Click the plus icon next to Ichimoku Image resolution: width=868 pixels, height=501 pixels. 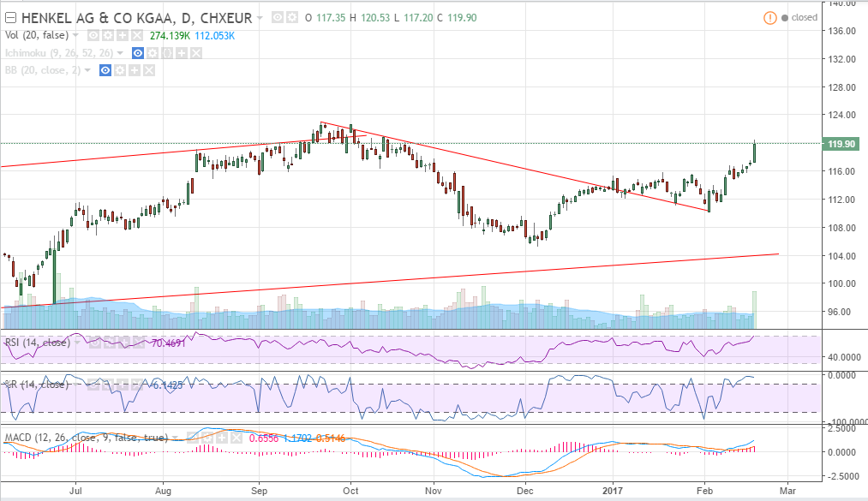coord(181,53)
